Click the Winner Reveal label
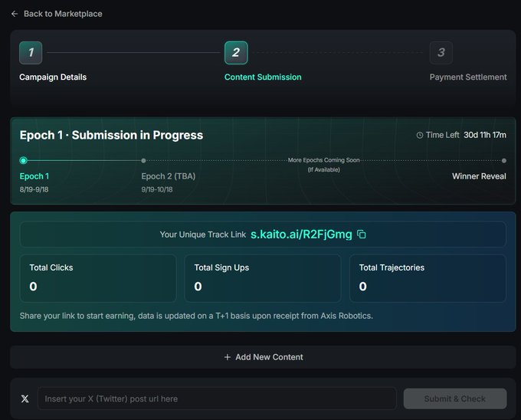Screen dimensions: 521x420 click(x=479, y=176)
